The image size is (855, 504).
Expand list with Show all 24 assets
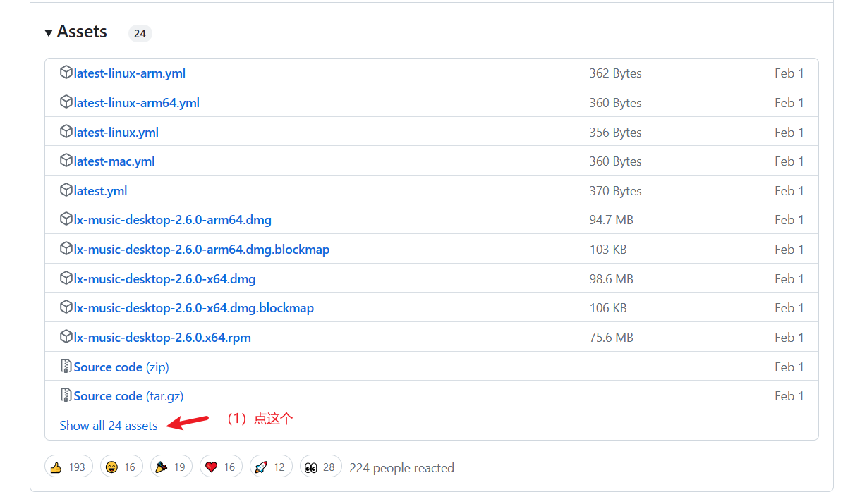point(109,426)
